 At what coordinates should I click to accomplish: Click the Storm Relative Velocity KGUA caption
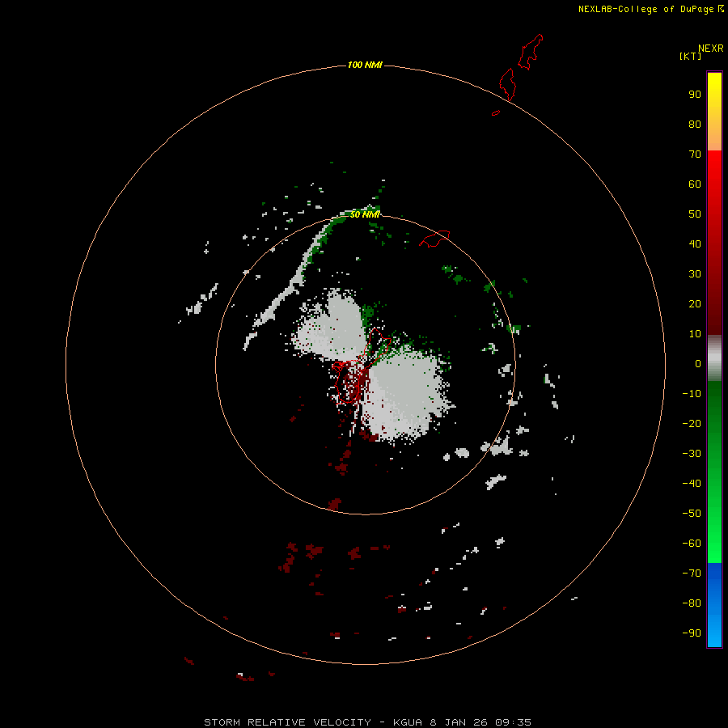(x=367, y=722)
